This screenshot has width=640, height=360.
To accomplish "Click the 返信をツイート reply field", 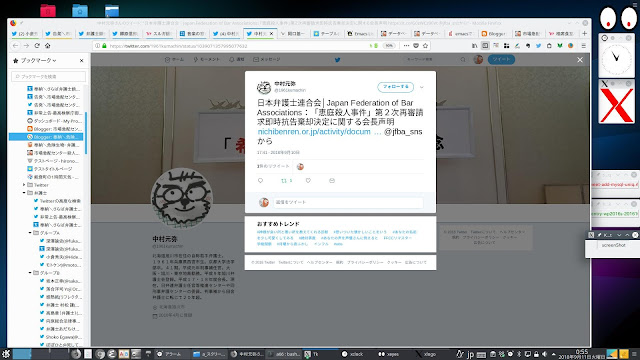I will coord(348,202).
